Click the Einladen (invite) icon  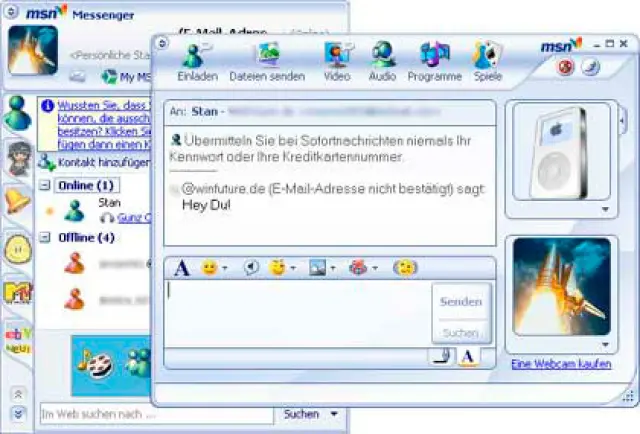[x=197, y=56]
